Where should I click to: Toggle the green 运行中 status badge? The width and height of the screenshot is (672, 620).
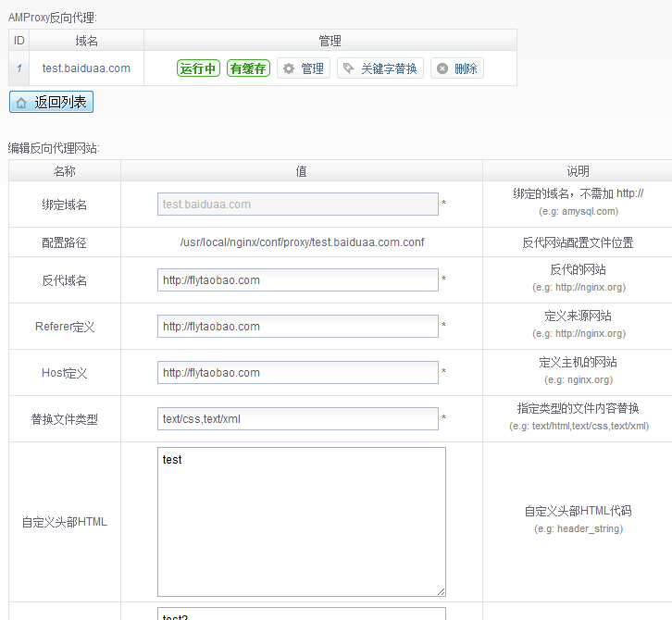(x=198, y=68)
